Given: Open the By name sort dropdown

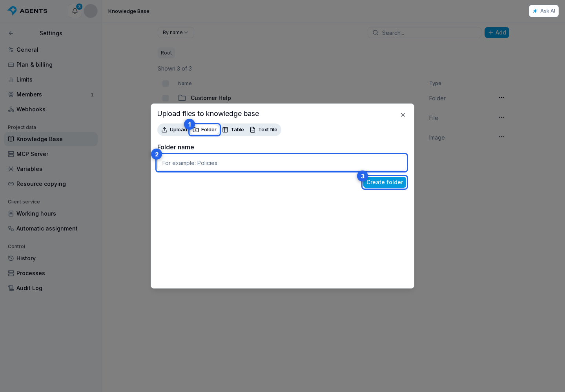Looking at the screenshot, I should tap(176, 33).
